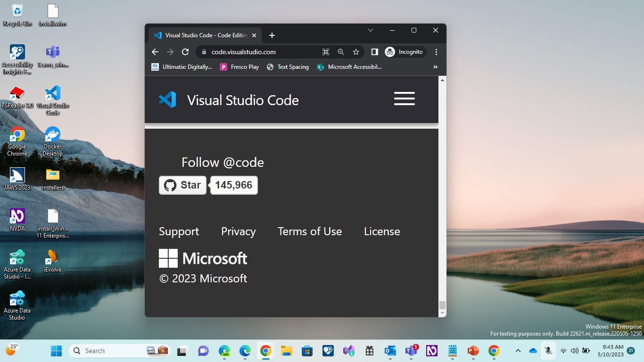
Task: Adjust the volume control in the taskbar
Action: point(575,351)
